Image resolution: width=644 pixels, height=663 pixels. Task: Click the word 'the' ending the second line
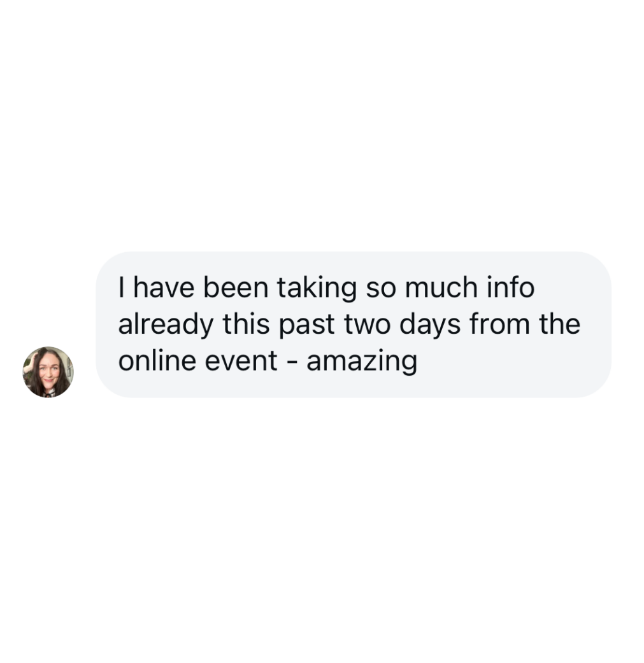(x=560, y=324)
